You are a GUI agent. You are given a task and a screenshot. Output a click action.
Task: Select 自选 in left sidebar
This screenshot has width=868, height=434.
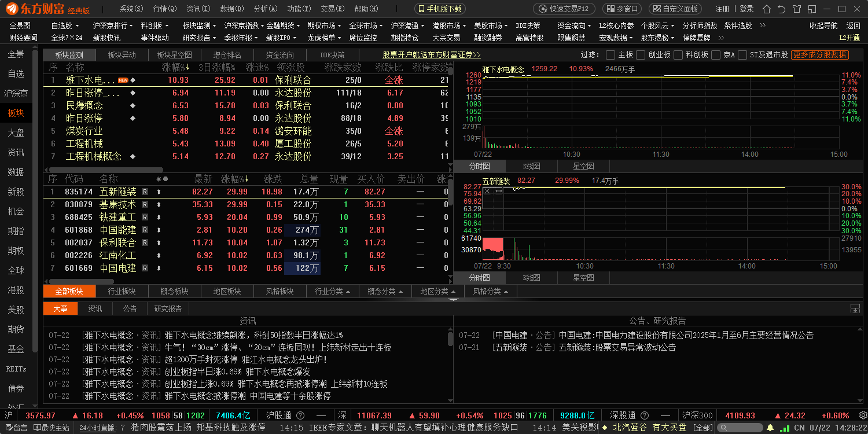click(16, 73)
